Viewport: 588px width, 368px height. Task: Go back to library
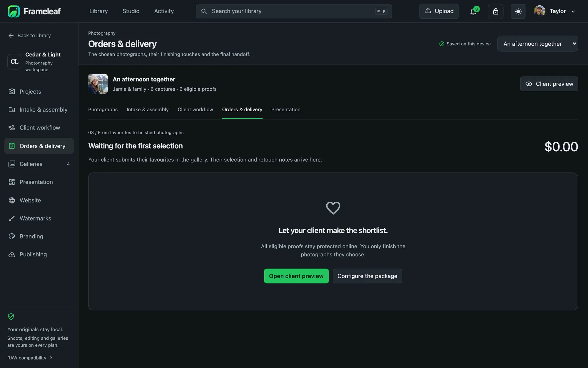click(x=29, y=35)
